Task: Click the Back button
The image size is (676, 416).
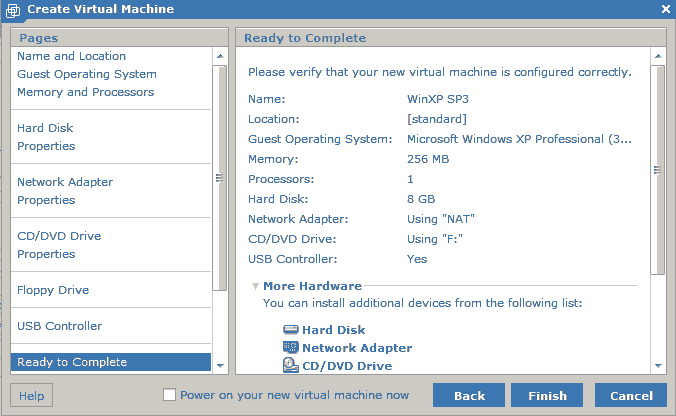Action: pos(469,395)
